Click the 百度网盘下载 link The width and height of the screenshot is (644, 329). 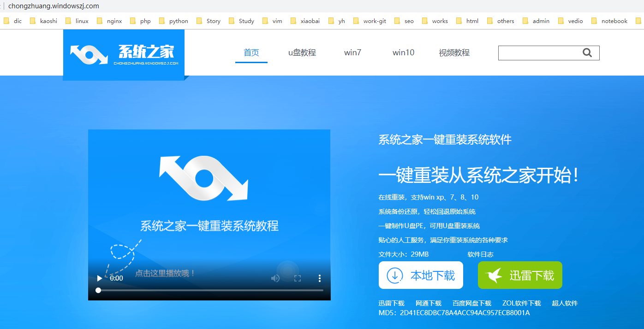click(x=472, y=303)
